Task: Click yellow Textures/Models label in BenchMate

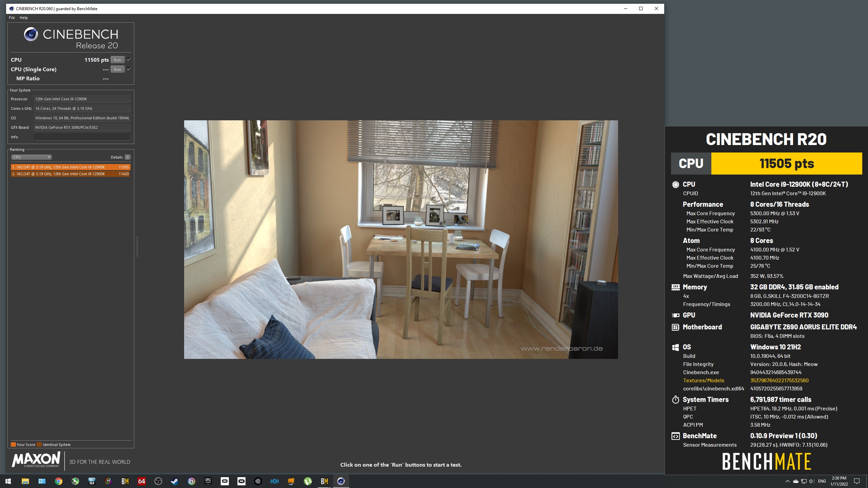Action: (704, 381)
